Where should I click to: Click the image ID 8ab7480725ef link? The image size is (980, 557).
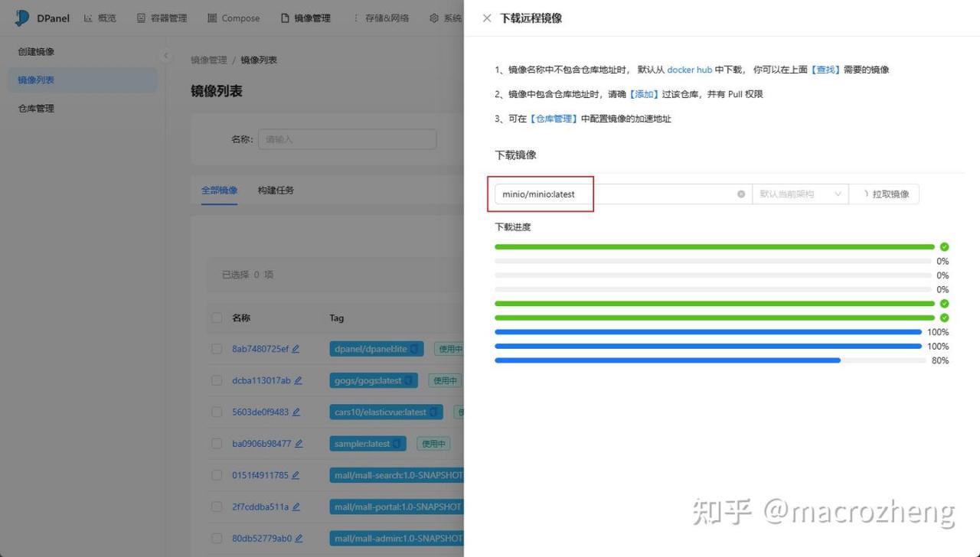point(260,349)
